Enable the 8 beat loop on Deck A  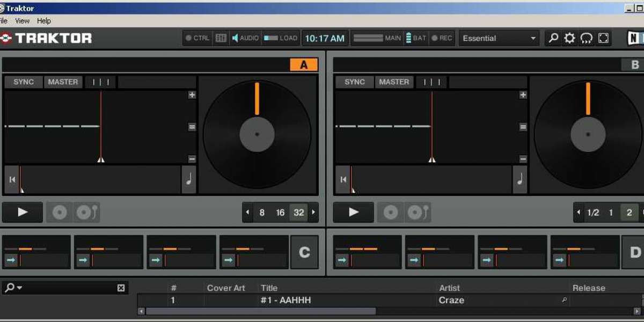coord(262,213)
